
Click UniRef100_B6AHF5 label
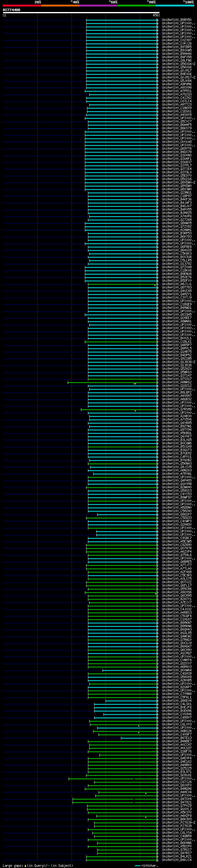(x=177, y=125)
